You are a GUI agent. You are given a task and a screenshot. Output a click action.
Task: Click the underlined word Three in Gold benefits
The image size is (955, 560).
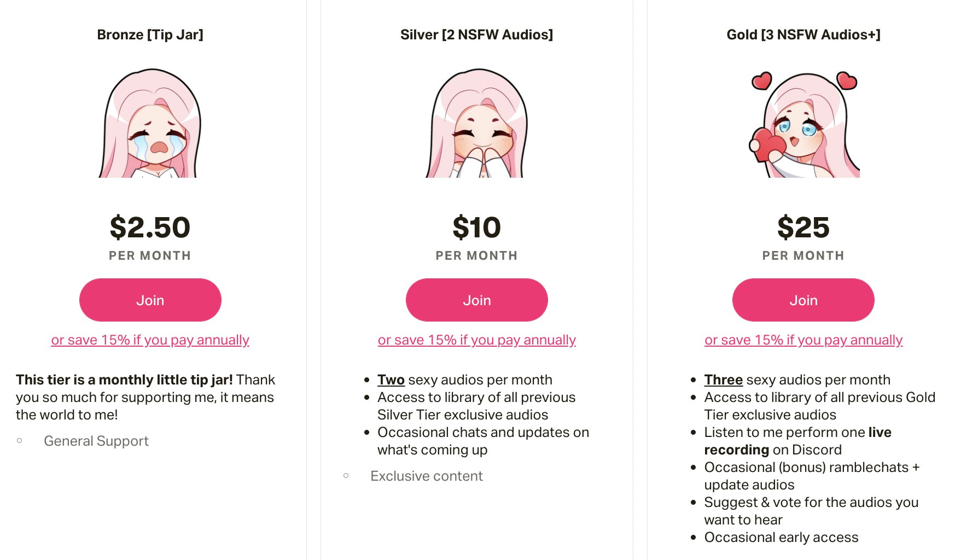tap(723, 380)
